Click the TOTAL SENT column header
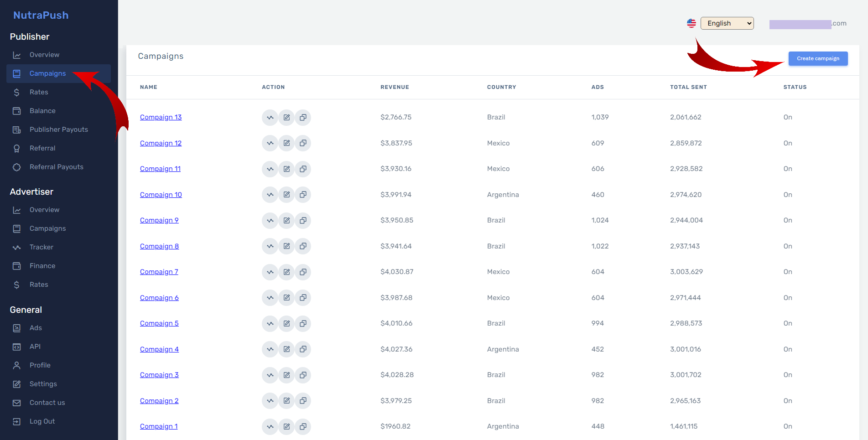868x440 pixels. [x=688, y=87]
